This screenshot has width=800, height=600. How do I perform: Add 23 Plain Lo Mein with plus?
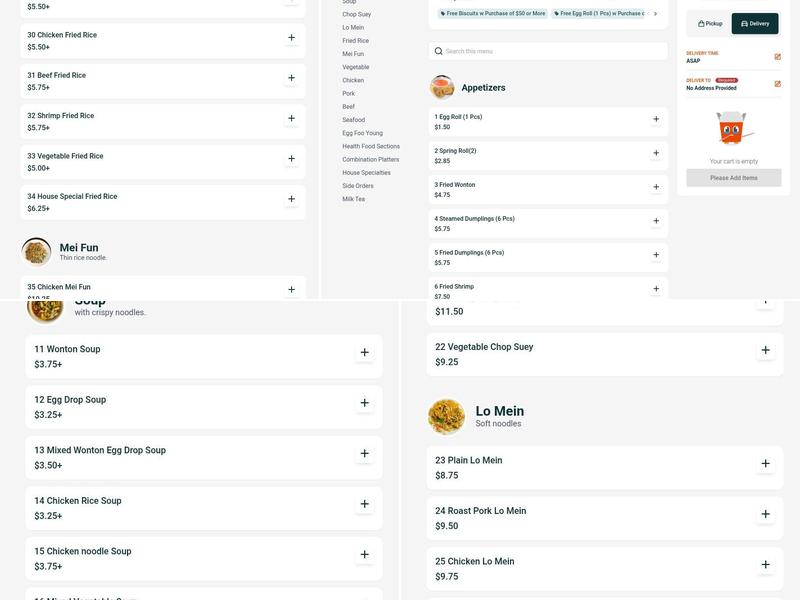click(x=765, y=464)
